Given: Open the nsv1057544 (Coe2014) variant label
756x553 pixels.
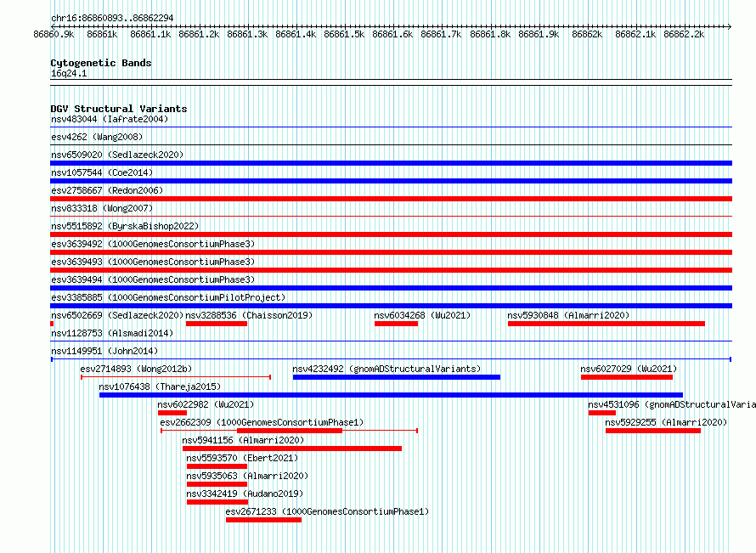Looking at the screenshot, I should pyautogui.click(x=102, y=172).
